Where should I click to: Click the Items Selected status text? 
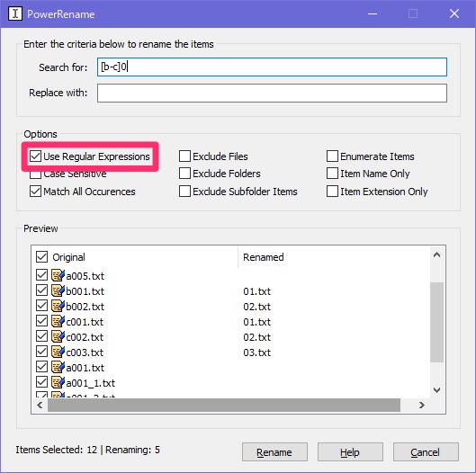point(88,450)
